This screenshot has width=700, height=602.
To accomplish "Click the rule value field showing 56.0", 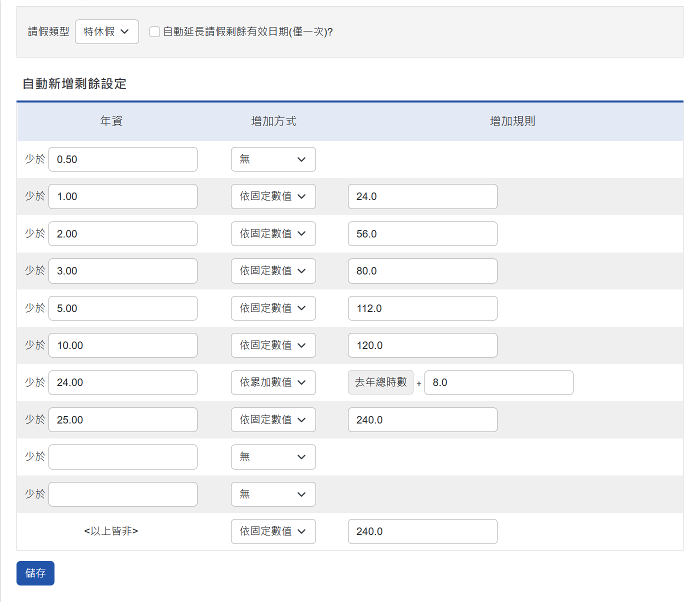I will pos(422,234).
